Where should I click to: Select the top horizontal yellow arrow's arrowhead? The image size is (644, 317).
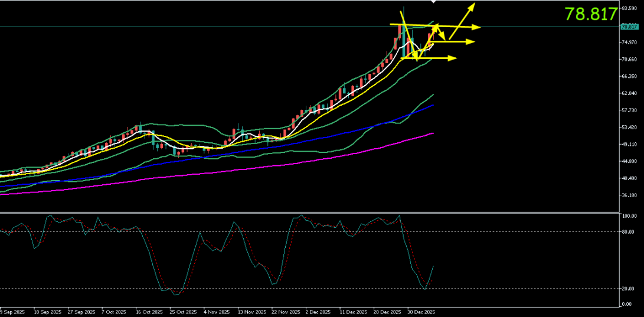478,27
